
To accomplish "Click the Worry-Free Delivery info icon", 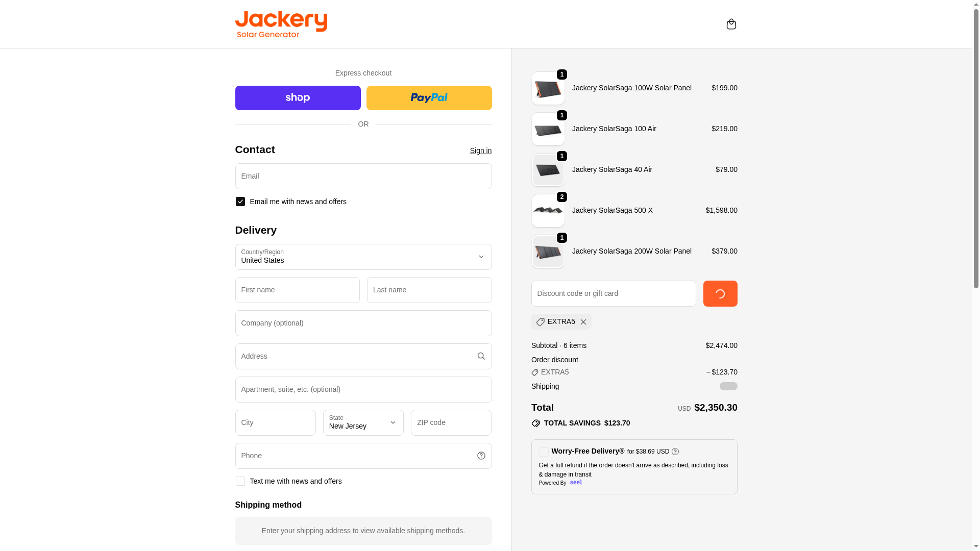I will (x=675, y=452).
